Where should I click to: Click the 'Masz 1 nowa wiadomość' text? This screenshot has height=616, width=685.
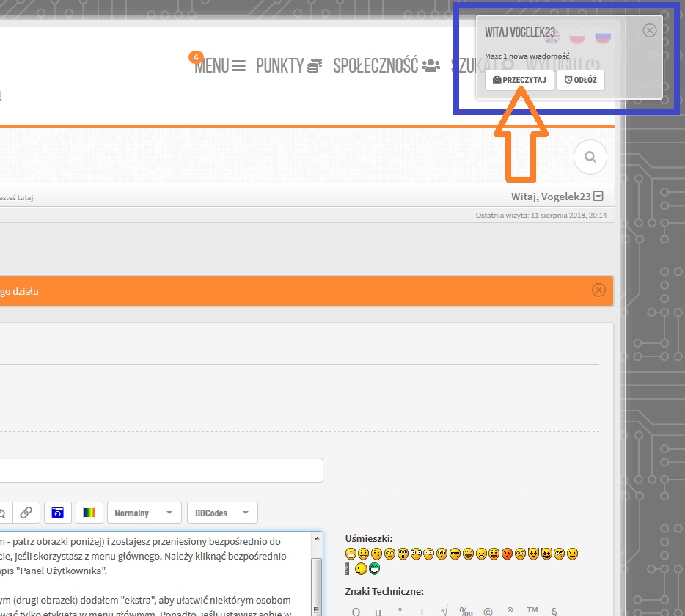click(x=527, y=56)
